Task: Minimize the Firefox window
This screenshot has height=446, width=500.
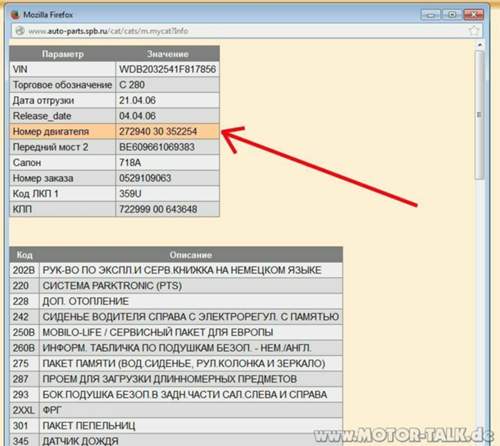Action: click(431, 15)
